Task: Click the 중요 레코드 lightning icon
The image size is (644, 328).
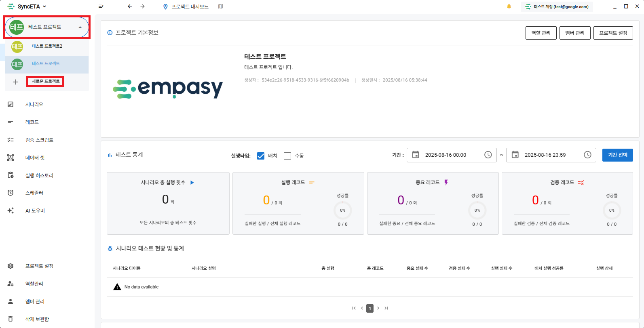Action: tap(446, 183)
